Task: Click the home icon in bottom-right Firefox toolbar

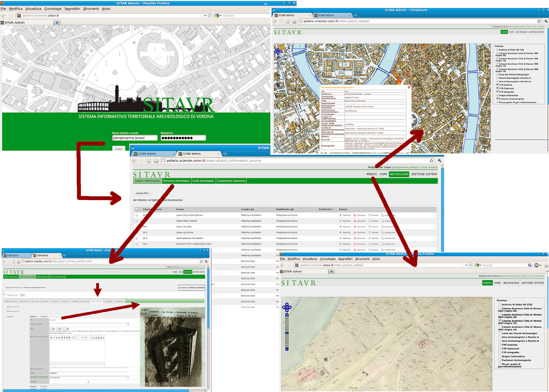Action: click(546, 265)
